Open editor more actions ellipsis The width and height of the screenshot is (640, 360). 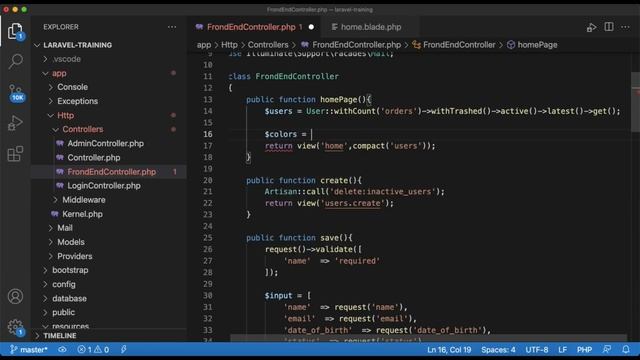click(625, 27)
